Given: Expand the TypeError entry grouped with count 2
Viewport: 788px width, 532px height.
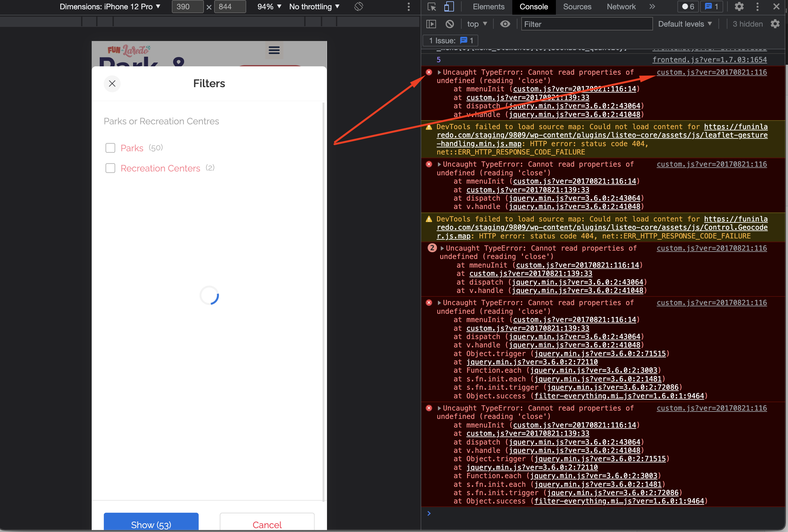Looking at the screenshot, I should tap(442, 248).
